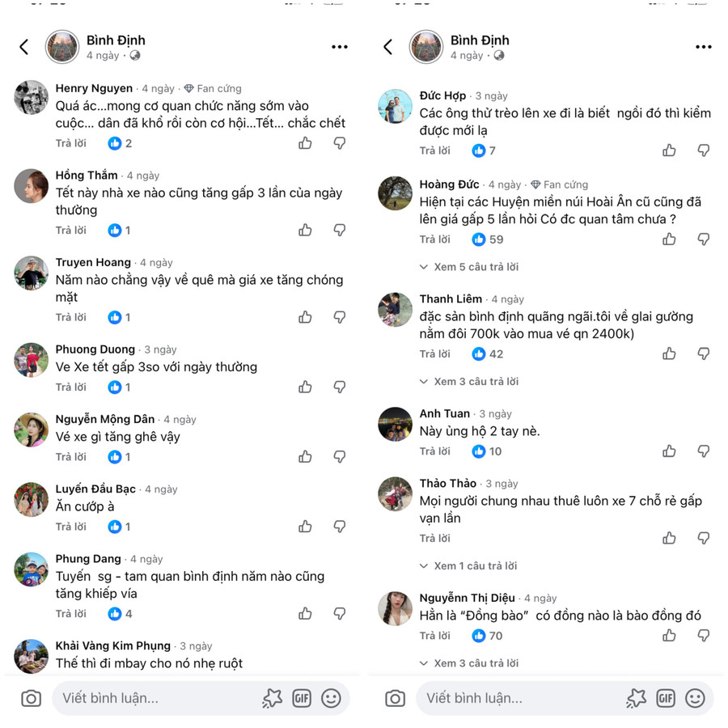Open Truyen Hoang's profile picture
The width and height of the screenshot is (728, 728).
click(x=32, y=273)
